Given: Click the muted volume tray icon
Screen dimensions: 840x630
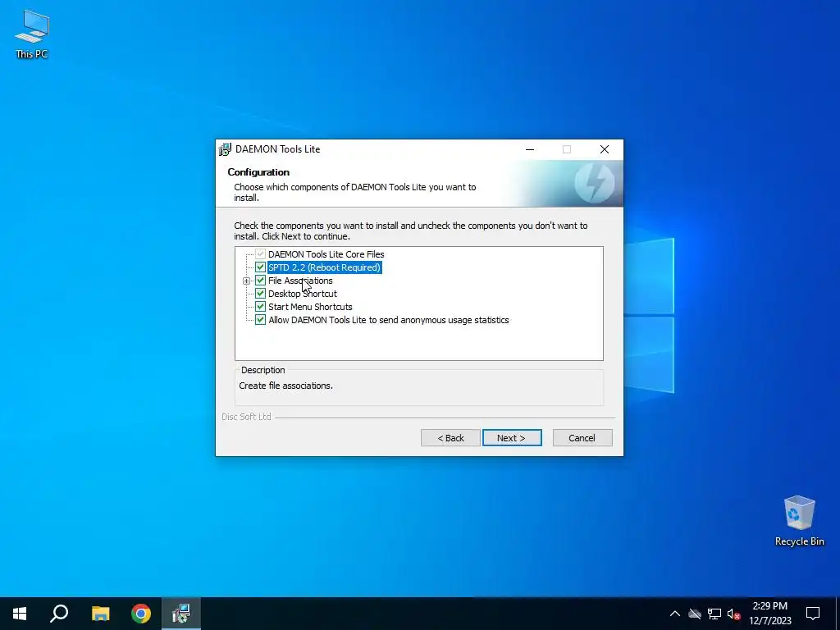Looking at the screenshot, I should pos(733,614).
